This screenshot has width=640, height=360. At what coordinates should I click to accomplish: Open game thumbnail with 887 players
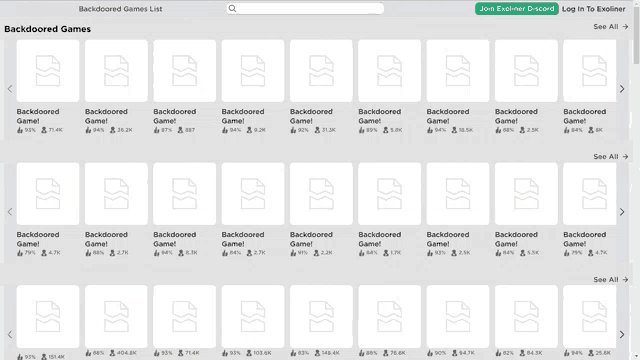pyautogui.click(x=184, y=71)
